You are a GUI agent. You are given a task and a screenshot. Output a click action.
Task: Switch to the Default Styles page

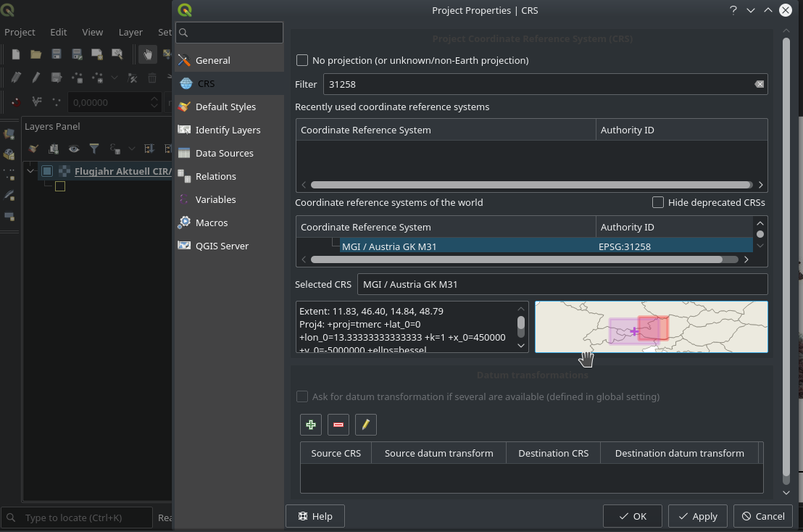tap(230, 107)
